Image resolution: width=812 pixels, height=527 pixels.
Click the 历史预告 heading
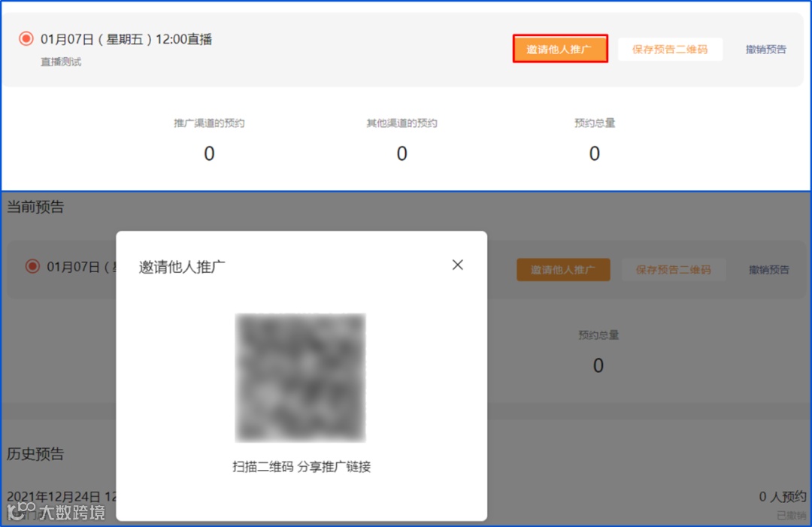point(35,454)
